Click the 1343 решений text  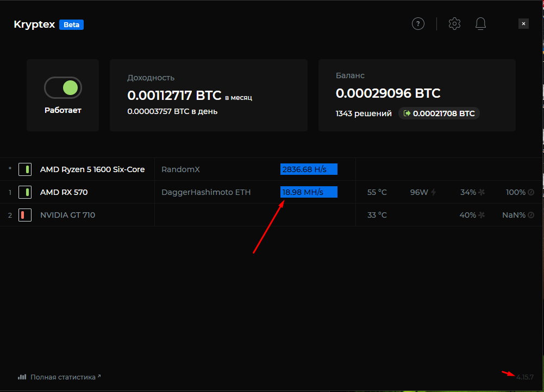[364, 113]
